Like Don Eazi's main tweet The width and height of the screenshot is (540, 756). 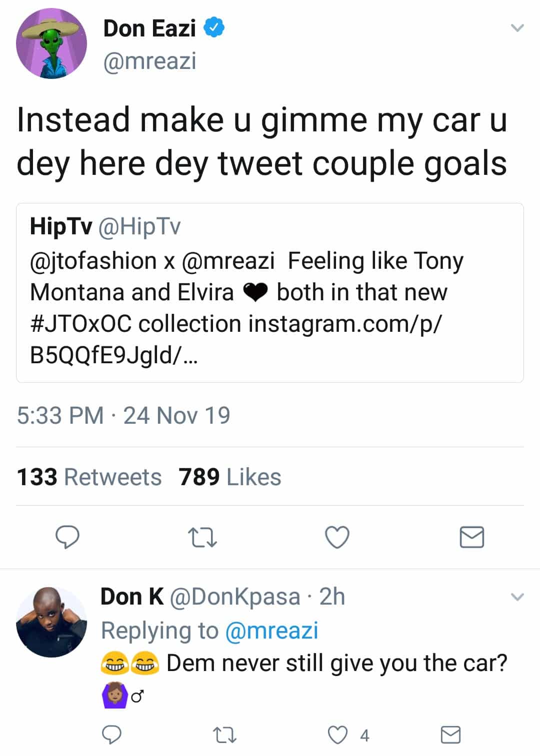click(x=337, y=538)
